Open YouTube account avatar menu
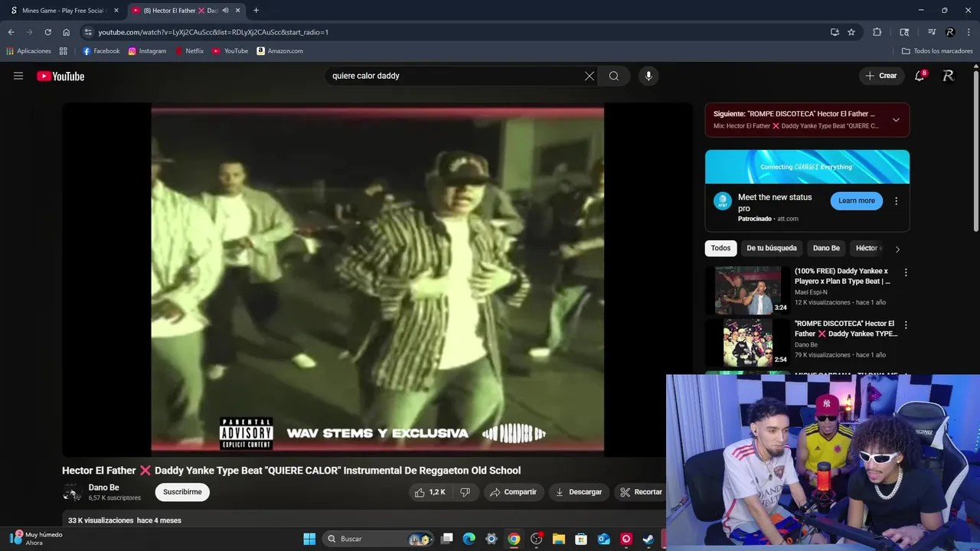Viewport: 980px width, 551px height. [x=949, y=76]
